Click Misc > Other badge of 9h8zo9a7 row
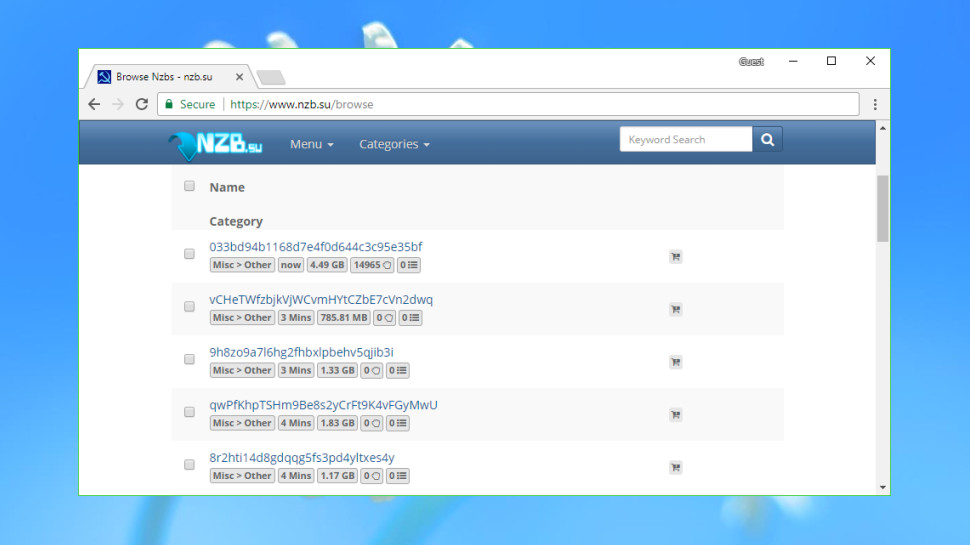Screen dimensions: 970x545 tap(242, 370)
